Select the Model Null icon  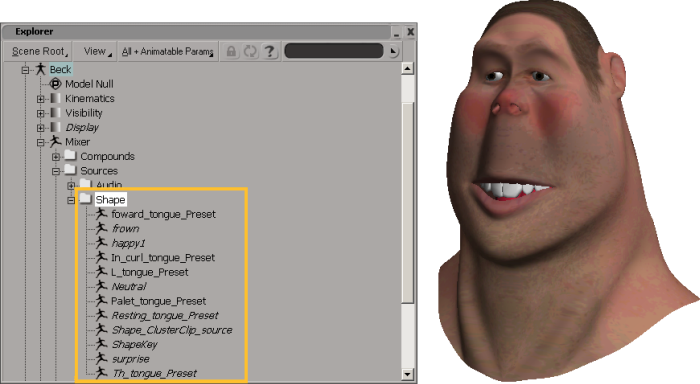(x=55, y=84)
